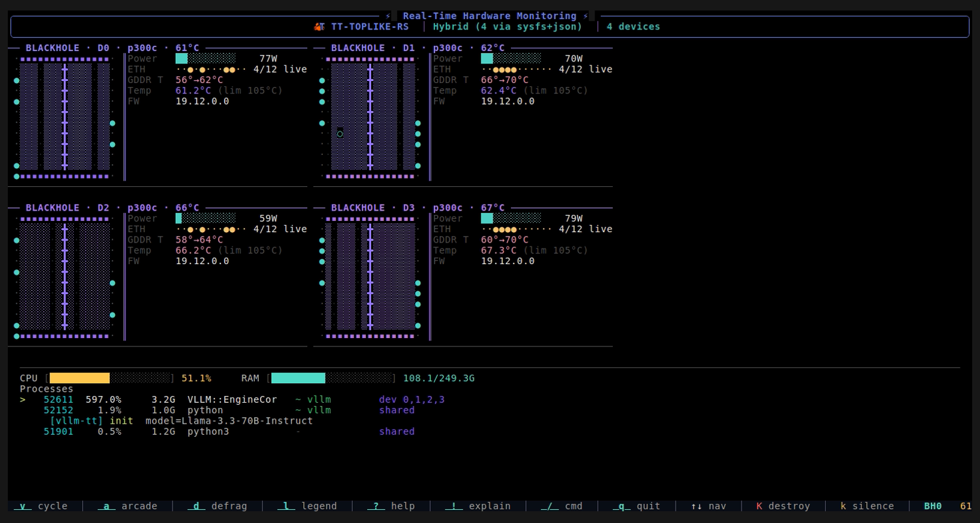Click D2 Temp value 66.2°C
Viewport: 980px width, 523px height.
[193, 250]
